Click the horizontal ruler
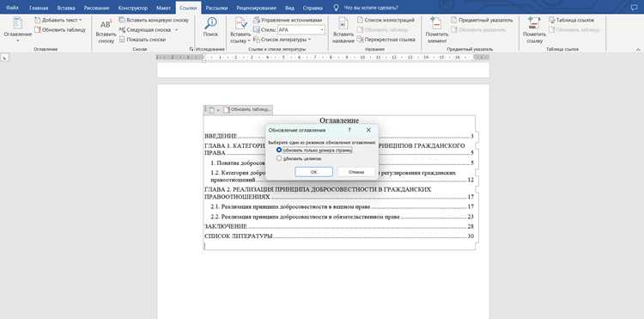This screenshot has width=644, height=319. [x=323, y=58]
